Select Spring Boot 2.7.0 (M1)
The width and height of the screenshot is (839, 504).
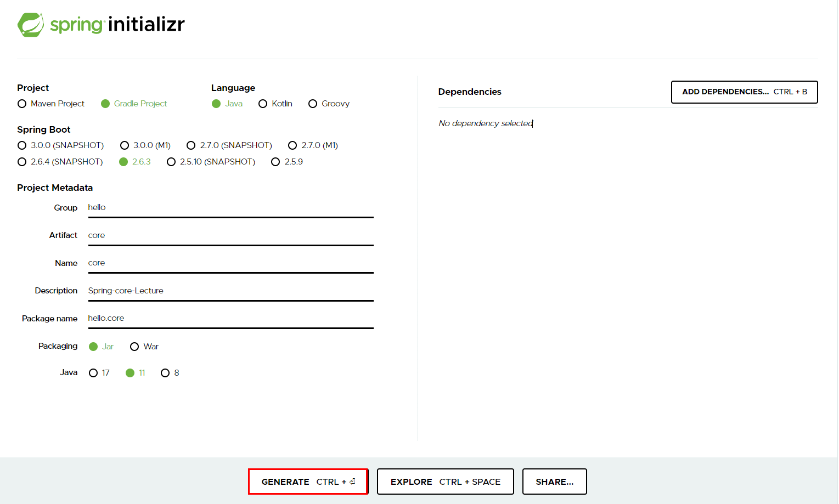click(313, 145)
